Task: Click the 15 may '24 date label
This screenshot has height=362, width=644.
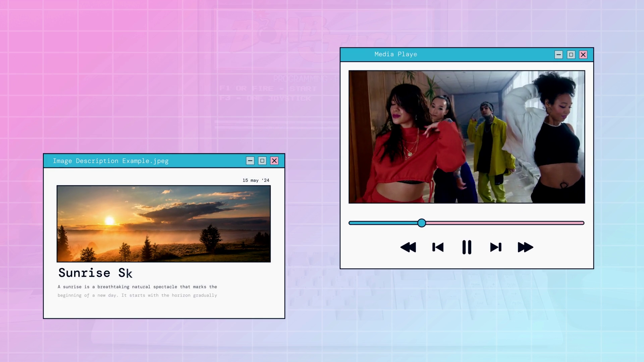Action: coord(256,180)
